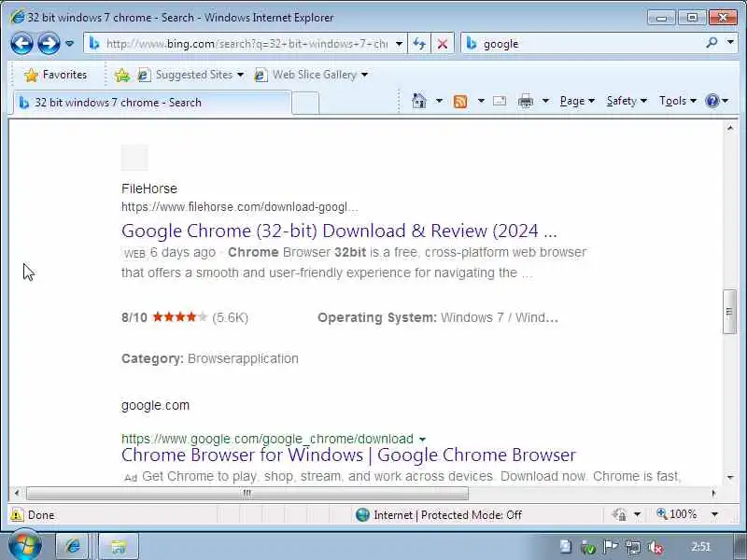Click the magnifier search icon

[712, 43]
